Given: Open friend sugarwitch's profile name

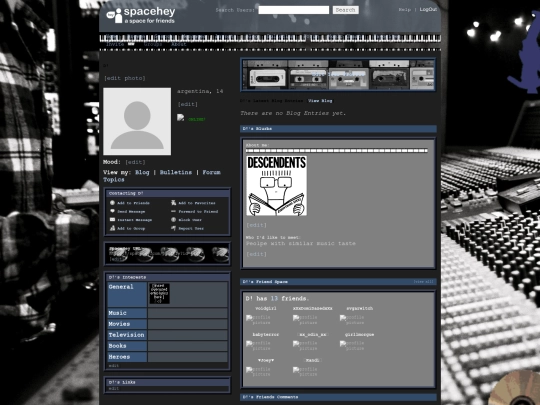Looking at the screenshot, I should tap(360, 309).
